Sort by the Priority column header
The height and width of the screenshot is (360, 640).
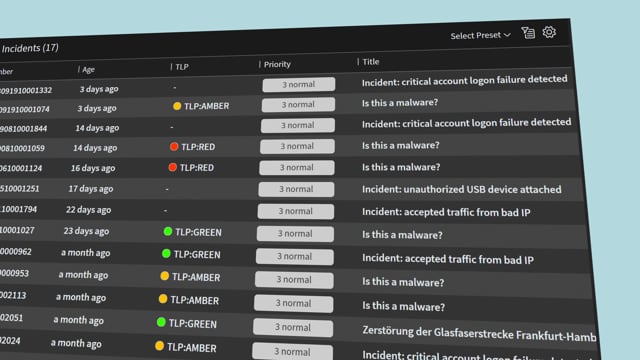click(277, 64)
